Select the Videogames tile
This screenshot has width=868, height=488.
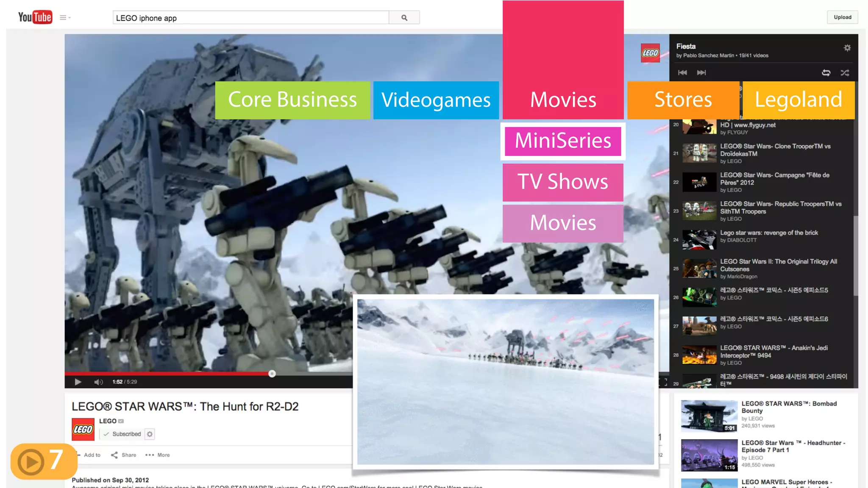pyautogui.click(x=436, y=100)
